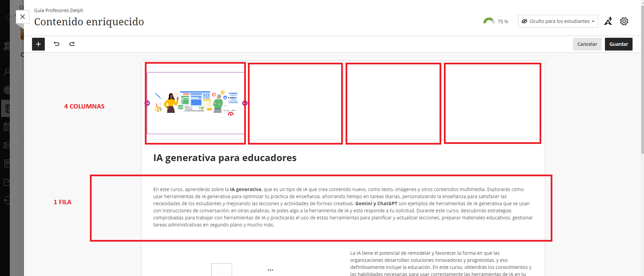Open the institution page icon in sidebar
This screenshot has width=644, height=276.
click(x=7, y=46)
